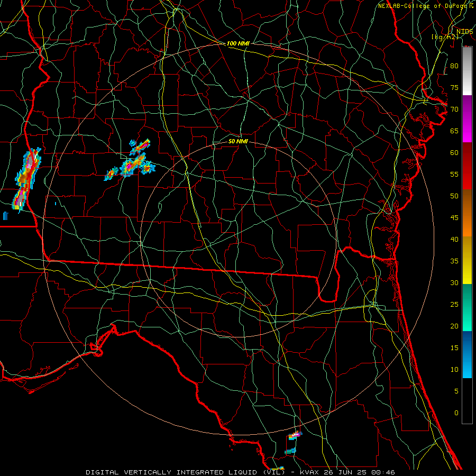
Task: Select the orange-brown segment of the color scale
Action: click(467, 213)
